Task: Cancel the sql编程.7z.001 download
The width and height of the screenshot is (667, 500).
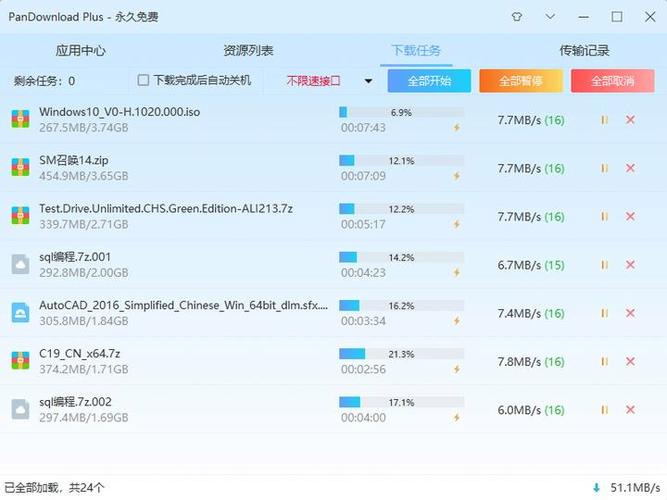Action: pos(630,265)
